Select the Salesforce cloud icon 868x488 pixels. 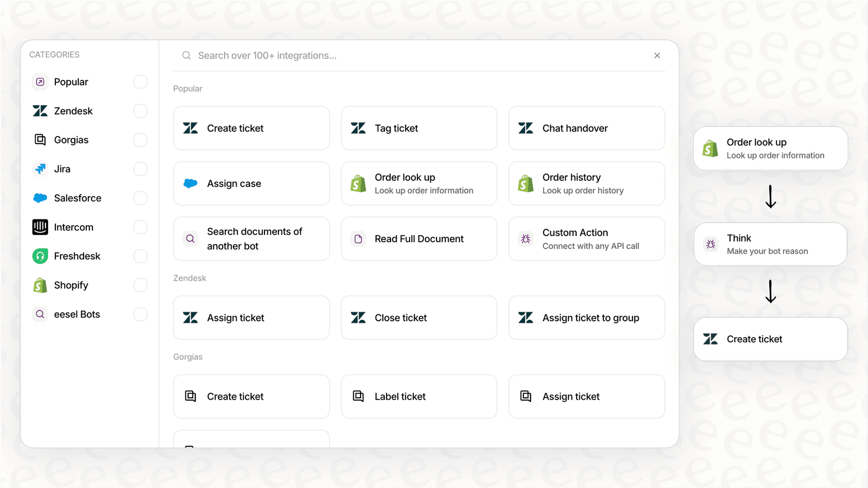click(40, 198)
